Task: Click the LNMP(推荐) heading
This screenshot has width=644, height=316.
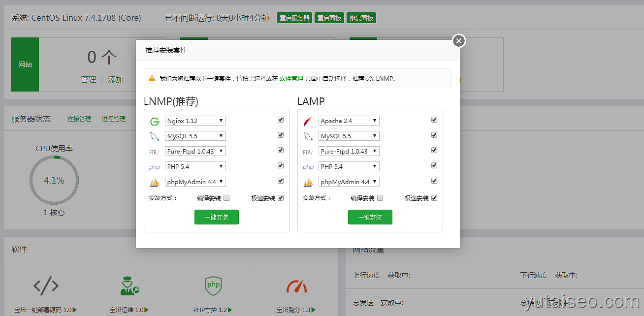Action: point(171,101)
